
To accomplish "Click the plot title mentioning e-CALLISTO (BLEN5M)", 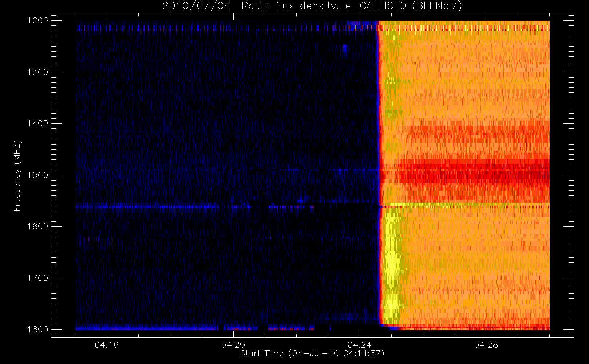I will pyautogui.click(x=312, y=6).
